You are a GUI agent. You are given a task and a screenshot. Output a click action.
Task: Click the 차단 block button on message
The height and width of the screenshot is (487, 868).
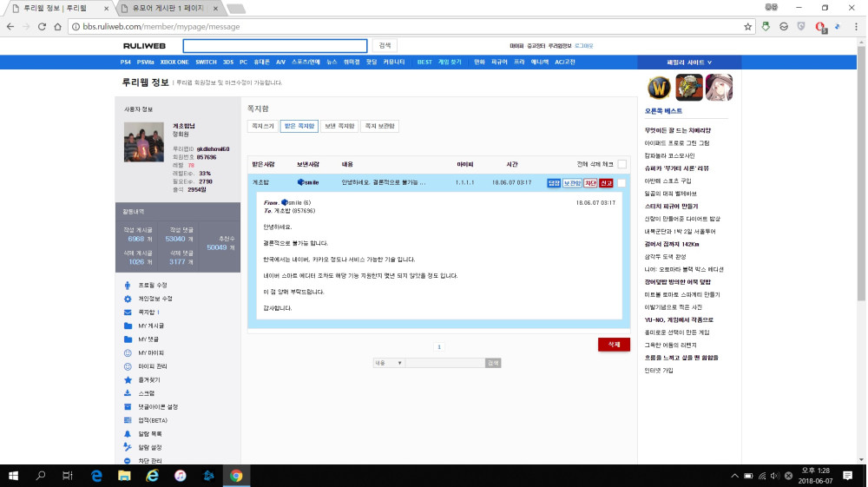coord(590,183)
